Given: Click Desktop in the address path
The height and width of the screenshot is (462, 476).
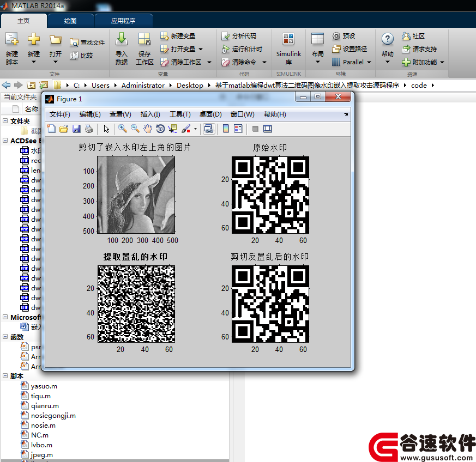Looking at the screenshot, I should 190,85.
